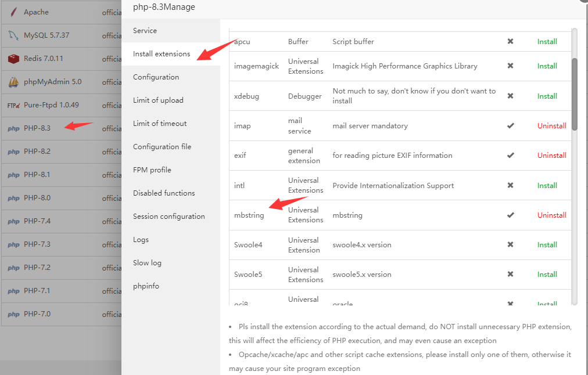588x375 pixels.
Task: Toggle the installed checkmark for mbstring
Action: (x=510, y=215)
